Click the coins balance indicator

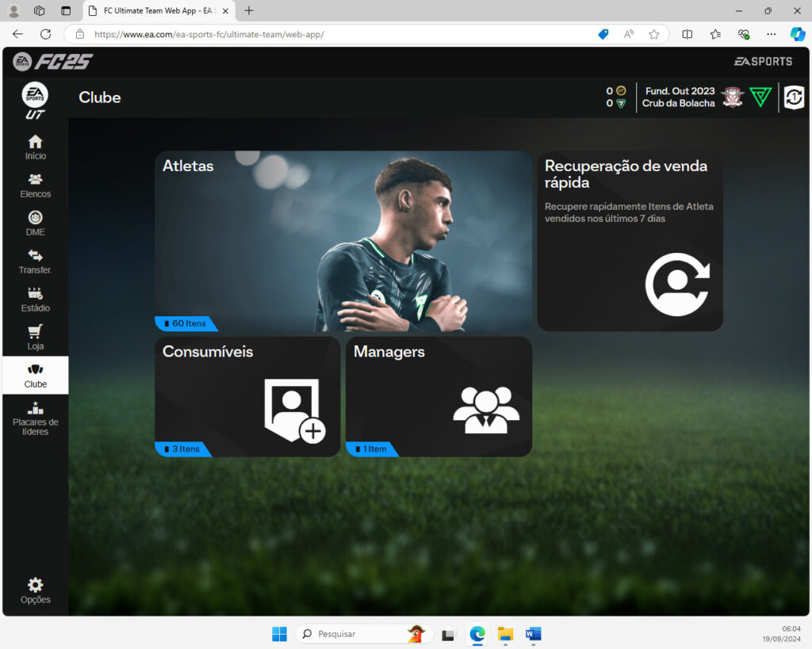pyautogui.click(x=616, y=91)
